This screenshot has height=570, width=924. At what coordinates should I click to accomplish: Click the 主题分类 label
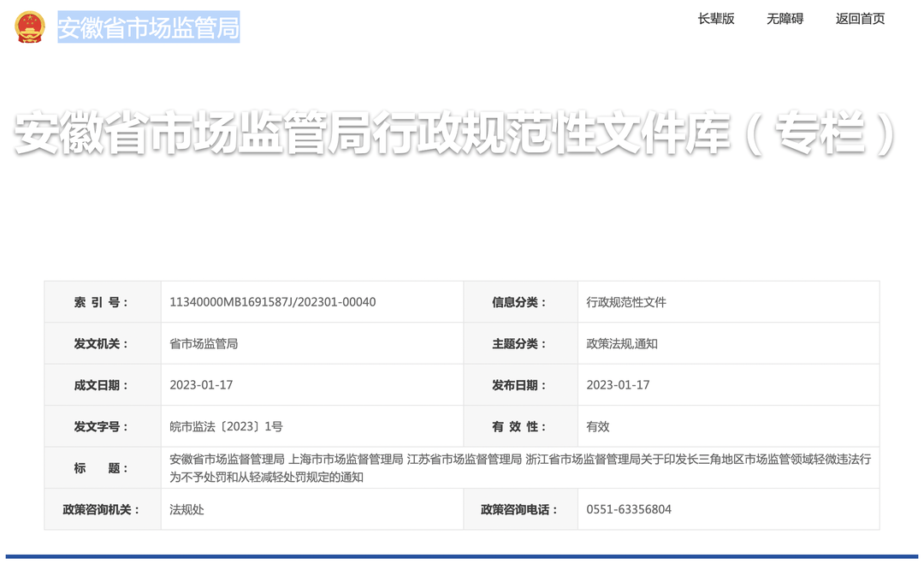pos(519,344)
